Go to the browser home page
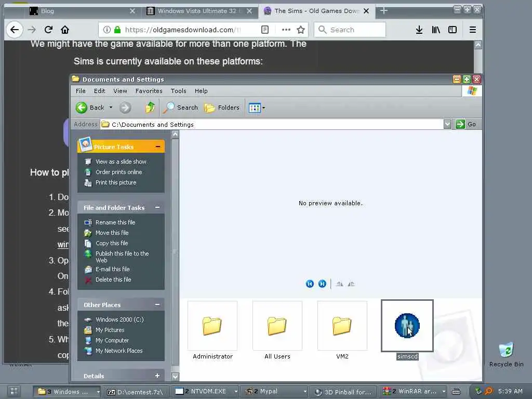 coord(65,30)
